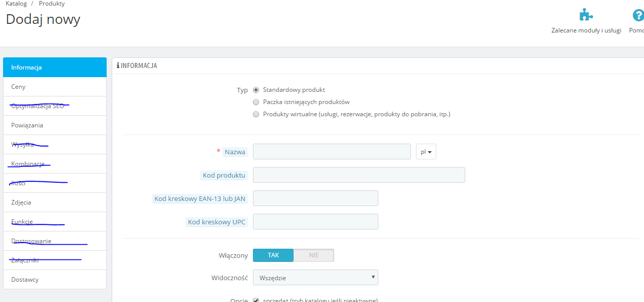The image size is (644, 302).
Task: Select Paczka istniejących produktów radio button
Action: (256, 102)
